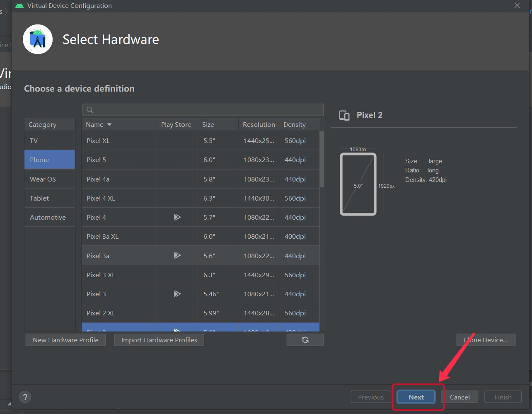Click the Play Store icon in the Pixel 3 row

pos(177,294)
